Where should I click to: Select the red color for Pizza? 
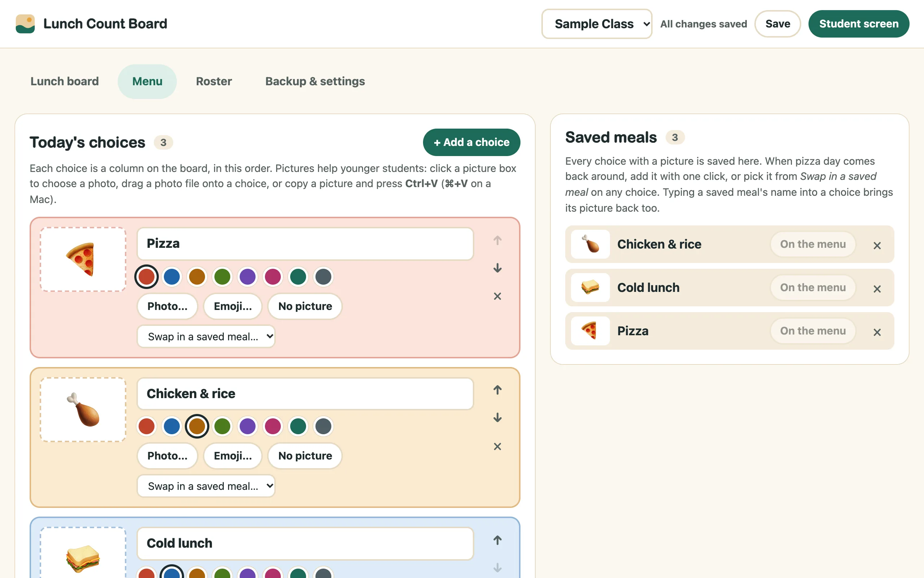coord(147,276)
